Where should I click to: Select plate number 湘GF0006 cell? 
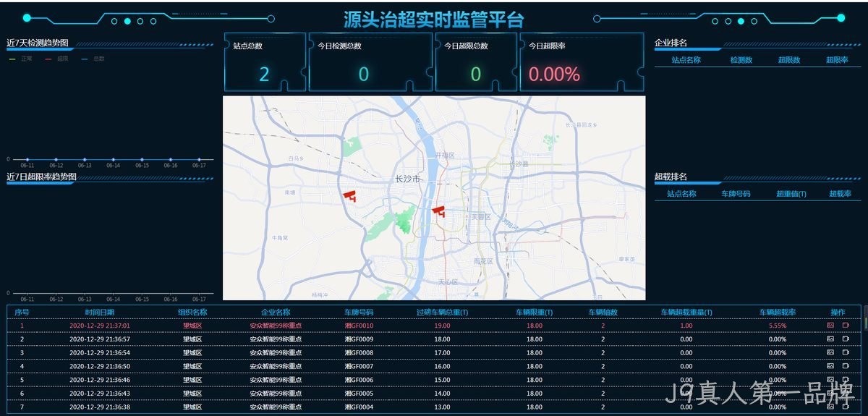(x=359, y=380)
